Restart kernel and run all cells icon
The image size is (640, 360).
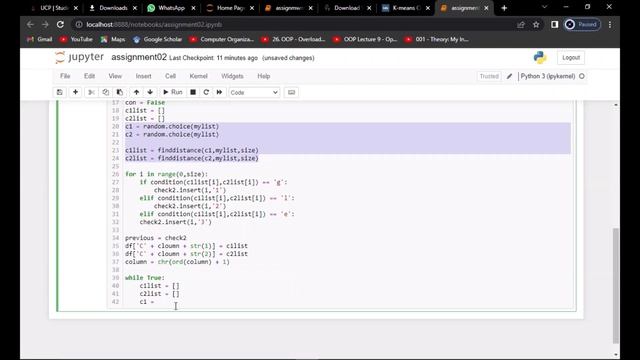point(220,92)
